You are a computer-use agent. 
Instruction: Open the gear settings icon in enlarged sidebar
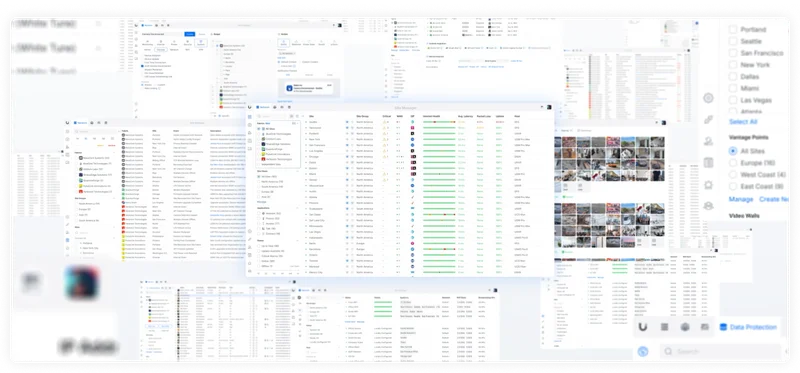pyautogui.click(x=708, y=98)
